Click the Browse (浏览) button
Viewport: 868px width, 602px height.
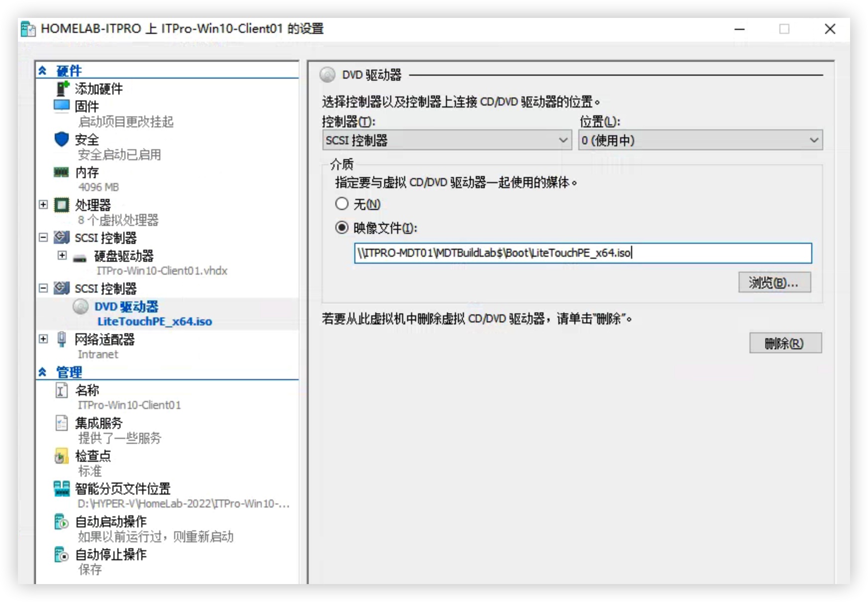(x=774, y=283)
